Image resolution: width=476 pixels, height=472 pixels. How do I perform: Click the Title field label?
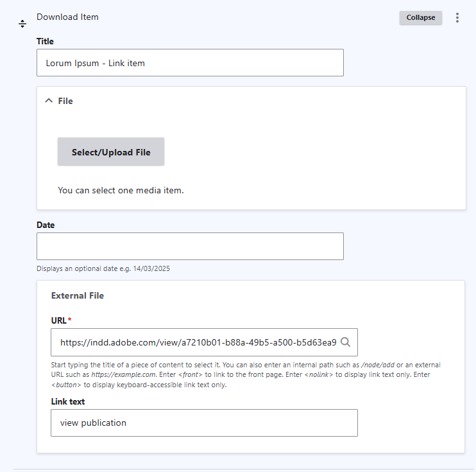pos(45,41)
